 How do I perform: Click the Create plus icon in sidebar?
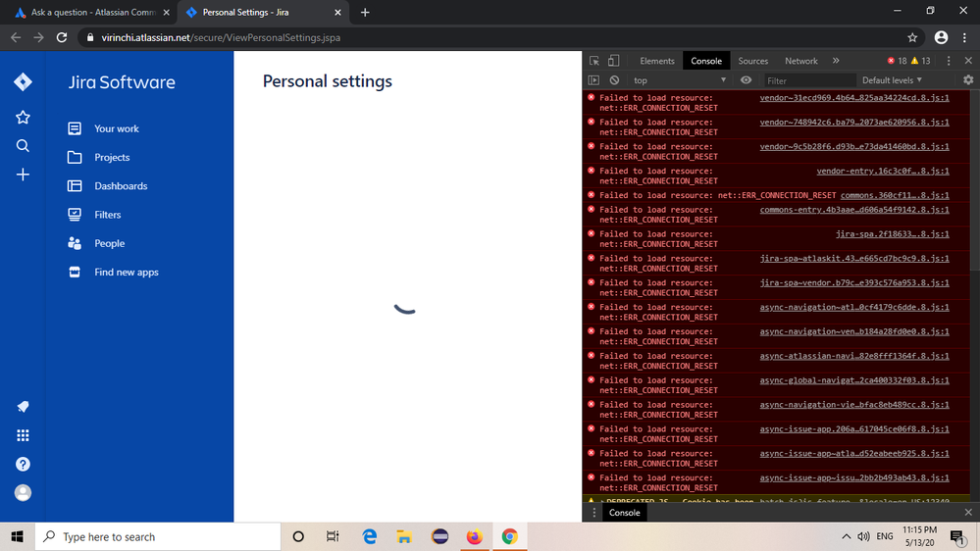click(x=23, y=175)
